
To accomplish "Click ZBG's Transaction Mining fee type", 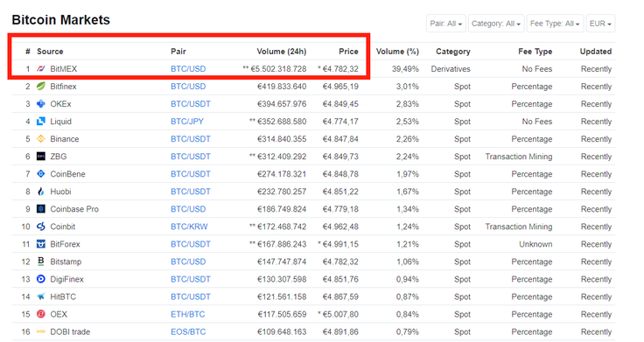I will point(518,157).
